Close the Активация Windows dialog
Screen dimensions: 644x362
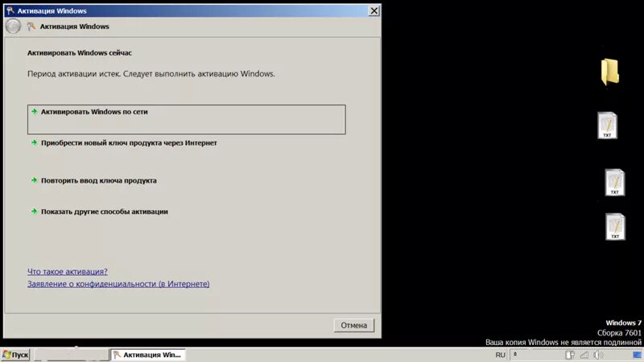tap(374, 10)
